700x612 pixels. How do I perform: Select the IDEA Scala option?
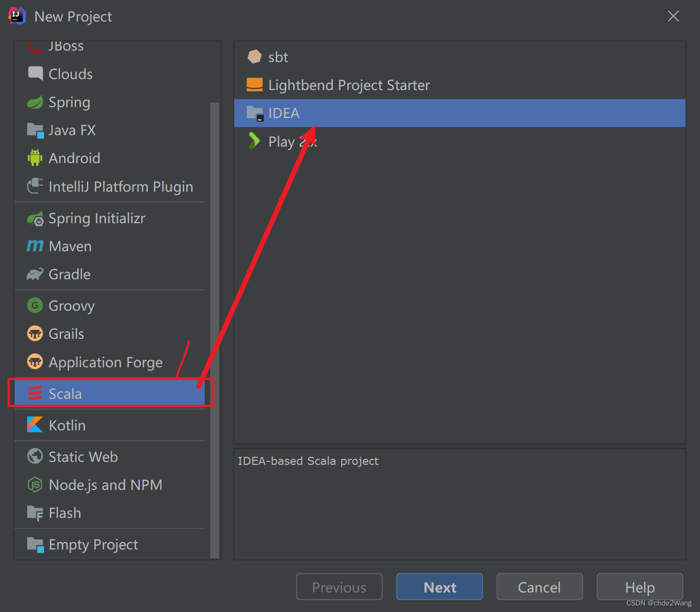(460, 113)
